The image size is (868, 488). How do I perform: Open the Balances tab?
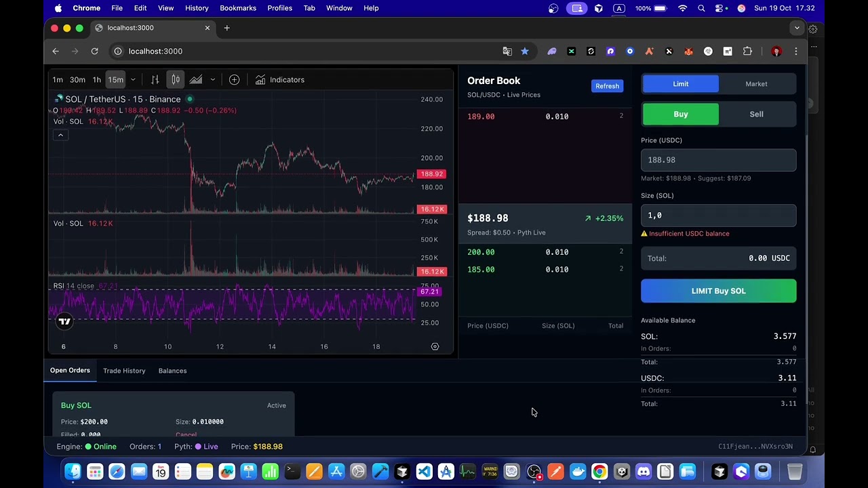(172, 371)
